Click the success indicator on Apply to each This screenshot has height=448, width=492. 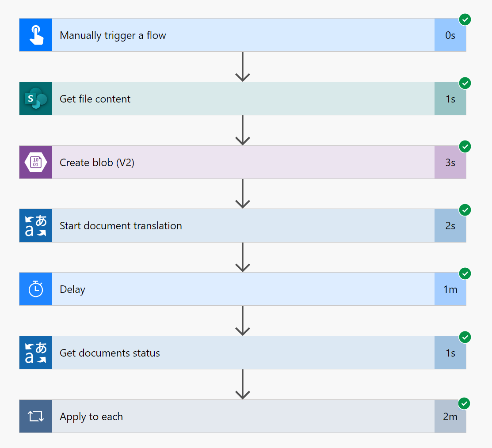pyautogui.click(x=465, y=403)
